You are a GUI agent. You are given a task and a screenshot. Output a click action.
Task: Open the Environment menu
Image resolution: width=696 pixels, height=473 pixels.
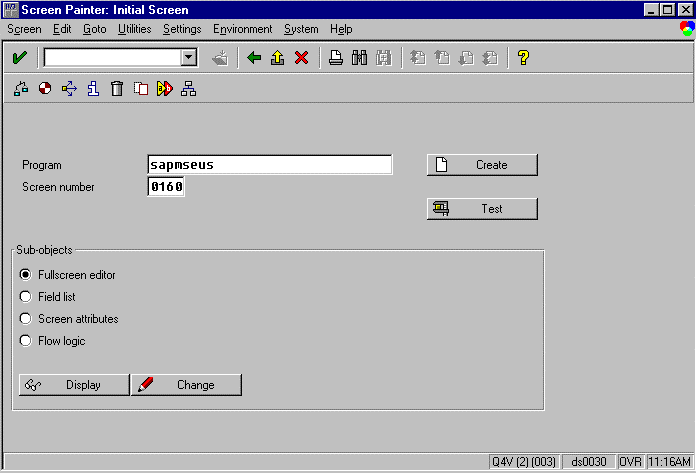point(242,30)
